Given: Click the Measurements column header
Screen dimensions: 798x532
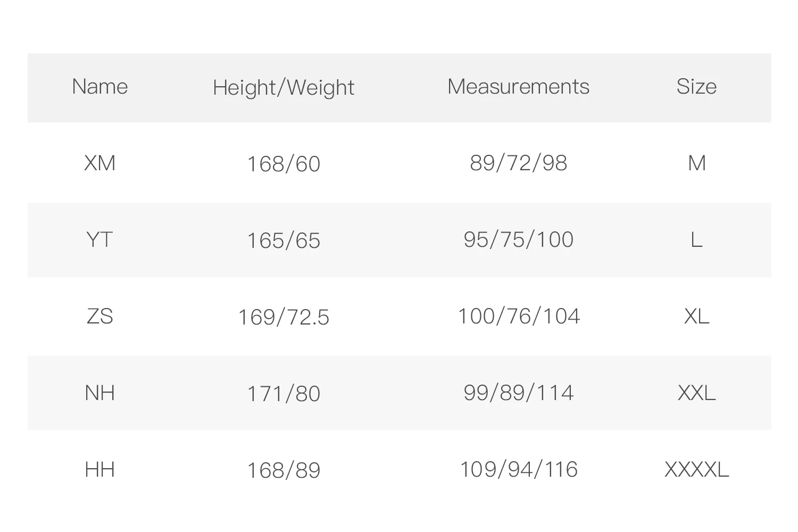Looking at the screenshot, I should [x=518, y=87].
